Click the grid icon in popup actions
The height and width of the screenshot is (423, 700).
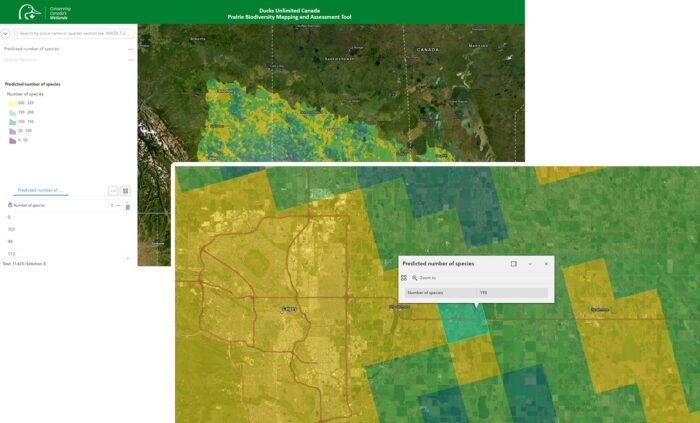click(404, 277)
